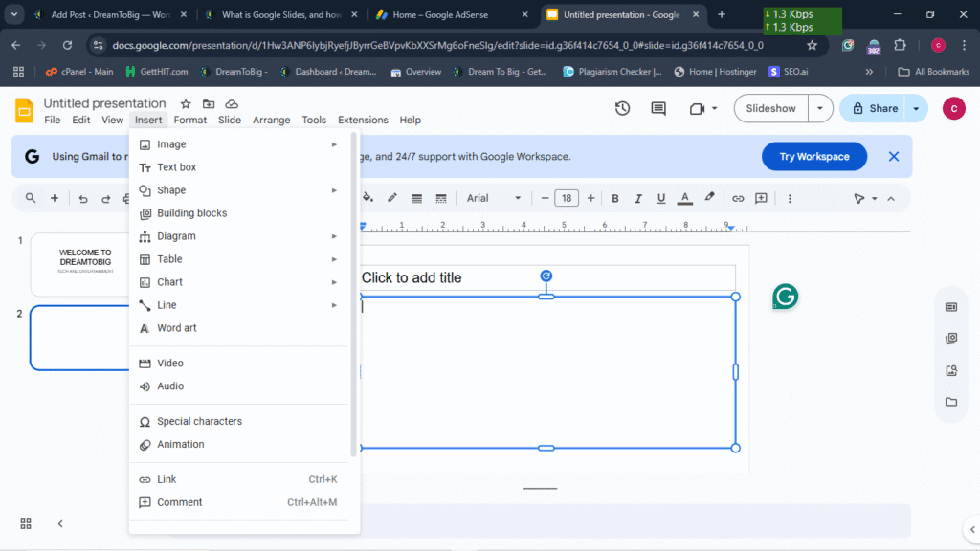Open the Arial font dropdown

click(x=494, y=198)
